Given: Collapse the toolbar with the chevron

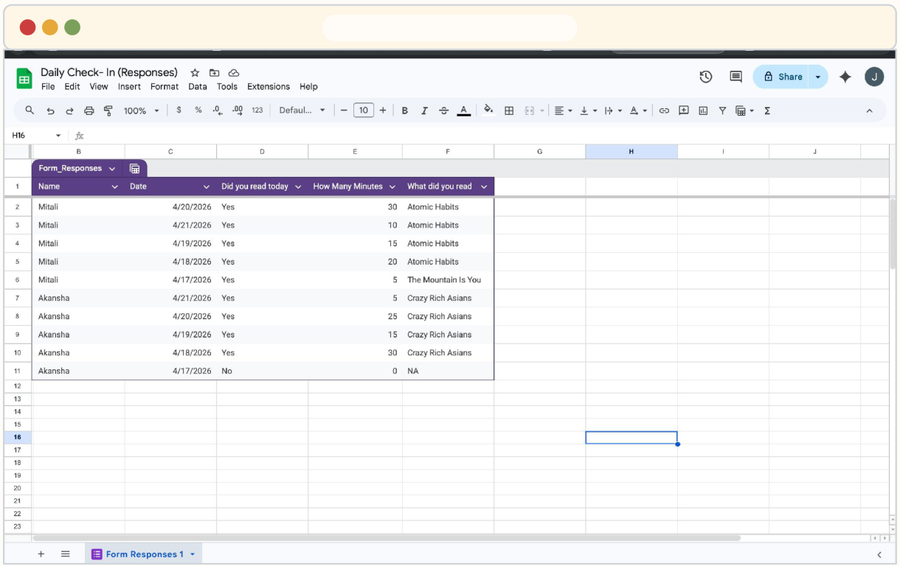Looking at the screenshot, I should pyautogui.click(x=869, y=111).
